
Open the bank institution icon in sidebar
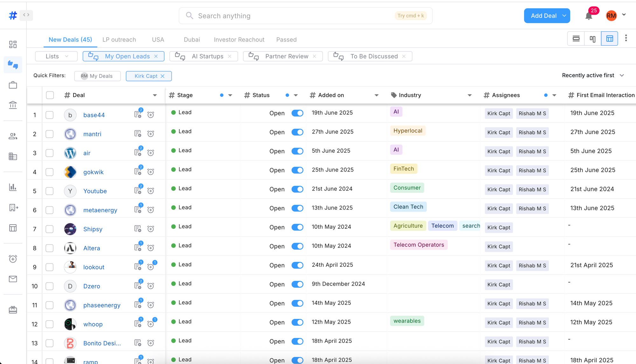[x=13, y=105]
